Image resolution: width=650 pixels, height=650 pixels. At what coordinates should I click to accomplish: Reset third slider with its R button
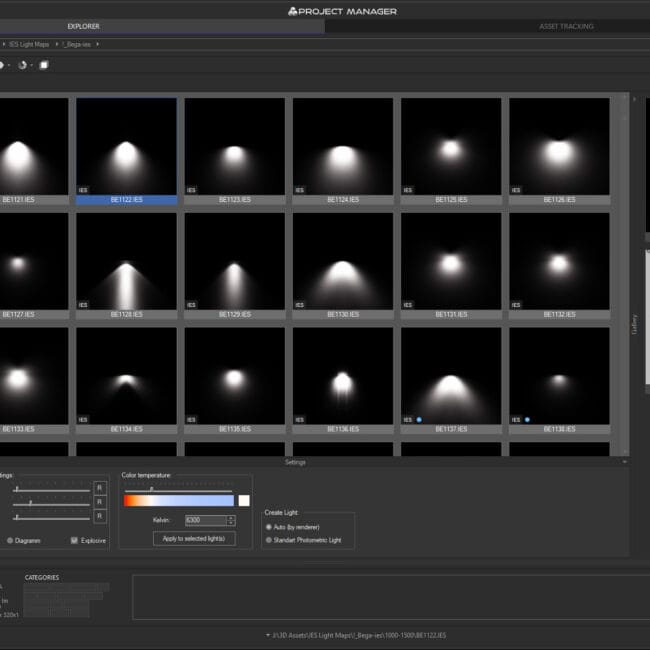[x=99, y=516]
